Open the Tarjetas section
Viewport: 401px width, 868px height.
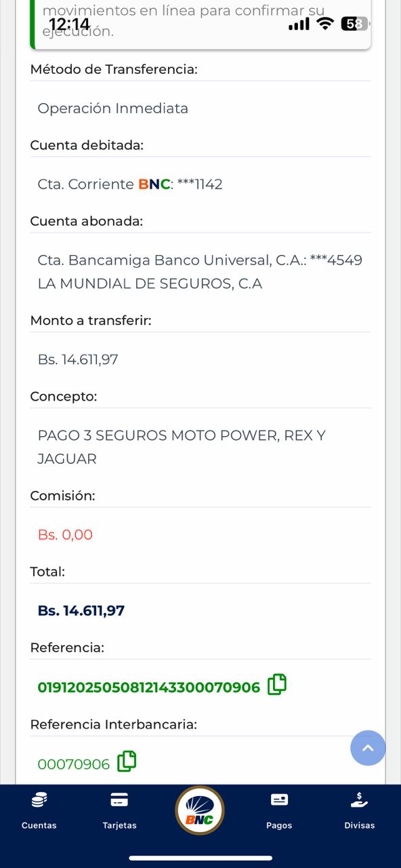tap(119, 810)
